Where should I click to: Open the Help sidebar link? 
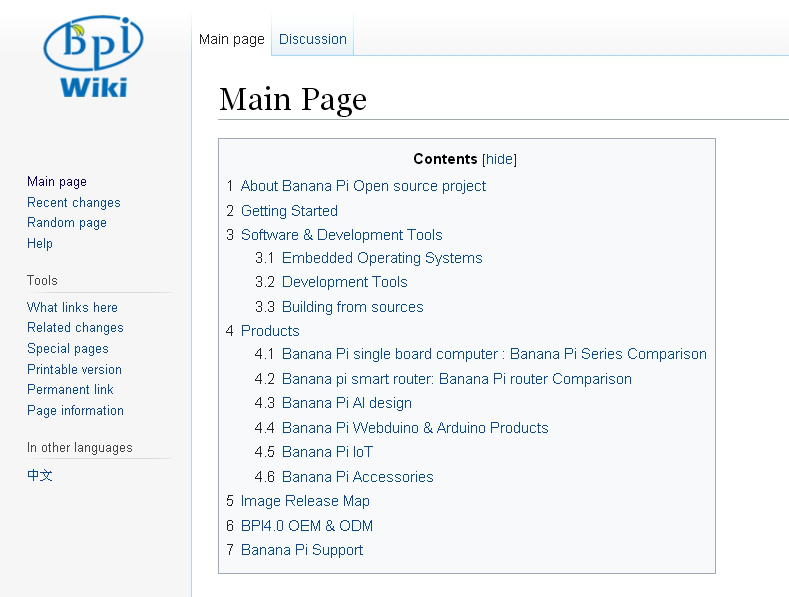(x=40, y=243)
